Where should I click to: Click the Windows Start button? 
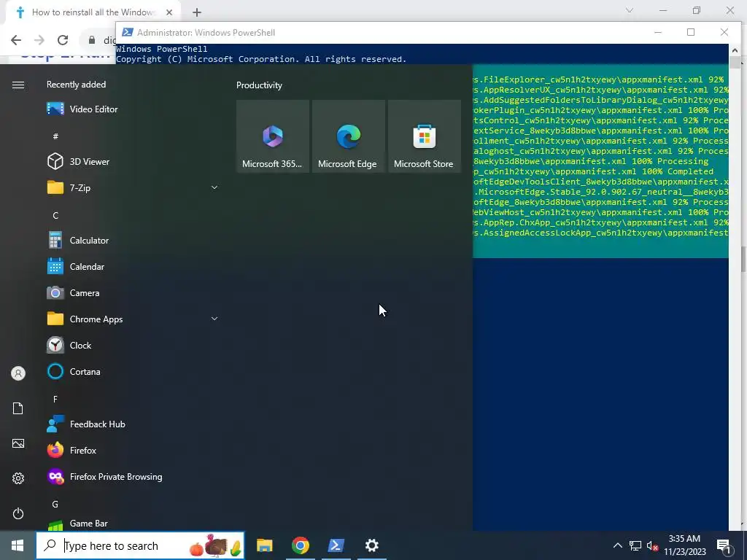coord(18,545)
